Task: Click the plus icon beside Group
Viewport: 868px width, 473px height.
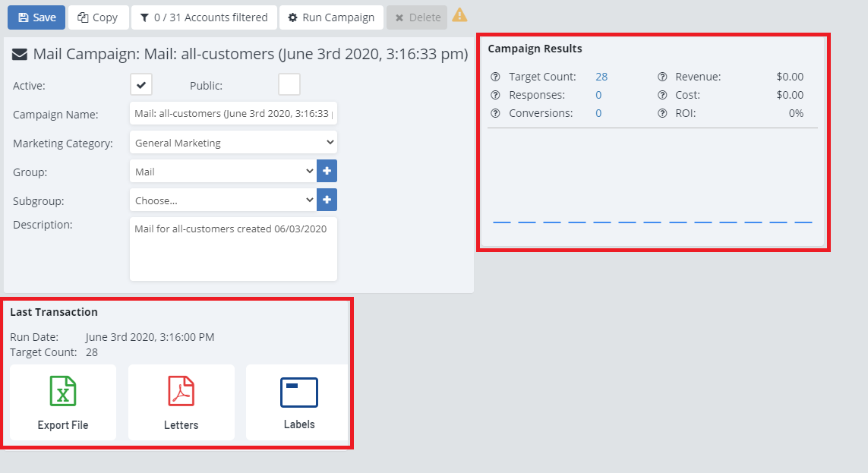Action: coord(327,172)
